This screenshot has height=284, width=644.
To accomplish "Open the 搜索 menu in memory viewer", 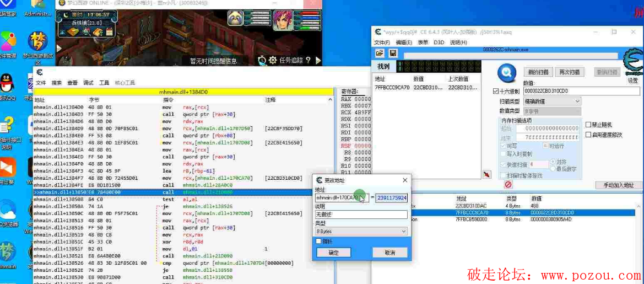I will (56, 83).
